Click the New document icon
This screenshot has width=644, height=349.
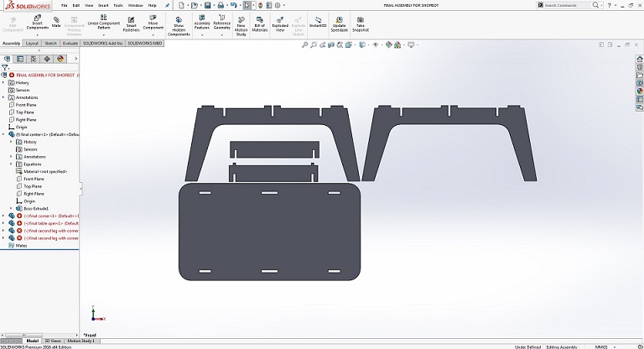tap(181, 5)
